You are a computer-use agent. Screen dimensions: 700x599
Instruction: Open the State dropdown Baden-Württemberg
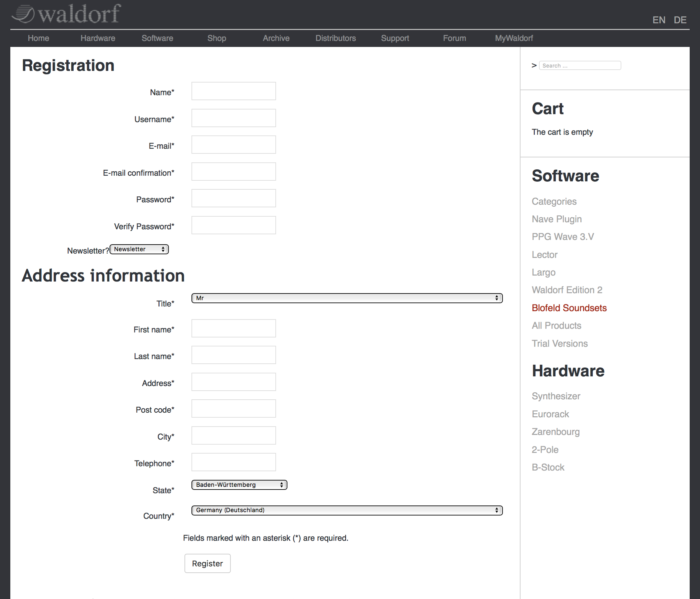239,485
